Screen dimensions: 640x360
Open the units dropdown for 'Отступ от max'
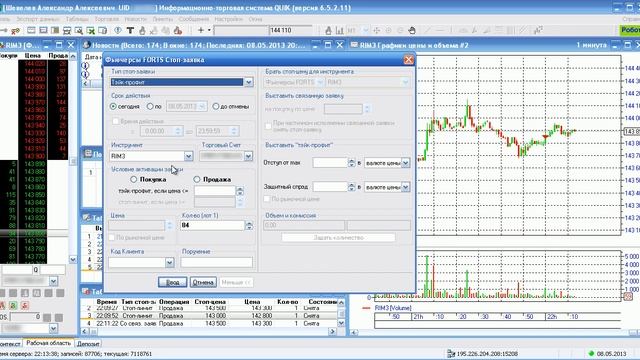[405, 163]
